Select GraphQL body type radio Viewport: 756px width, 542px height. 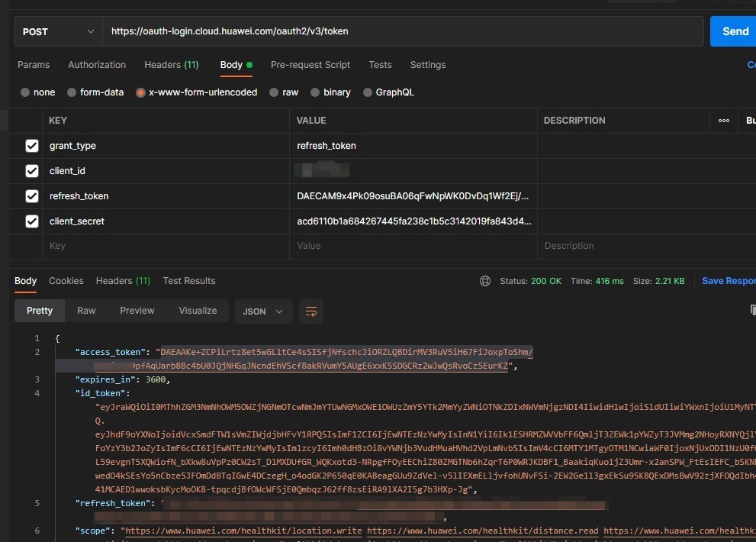tap(367, 92)
